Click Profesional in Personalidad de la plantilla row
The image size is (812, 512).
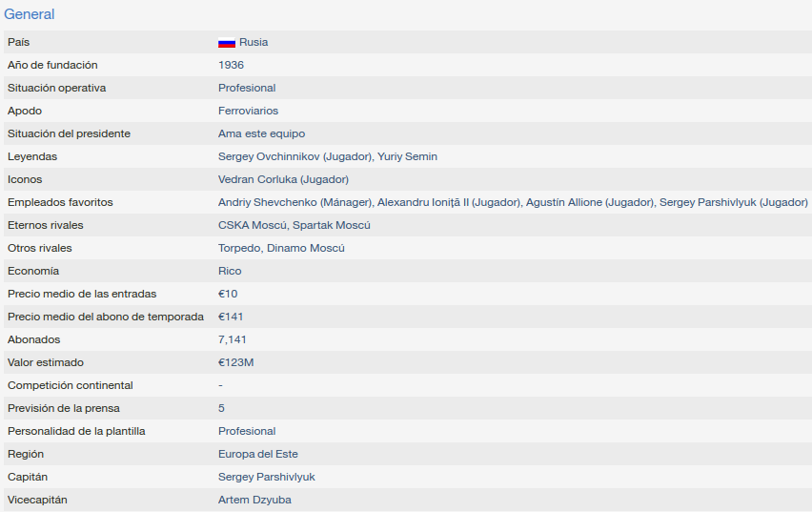click(x=247, y=431)
